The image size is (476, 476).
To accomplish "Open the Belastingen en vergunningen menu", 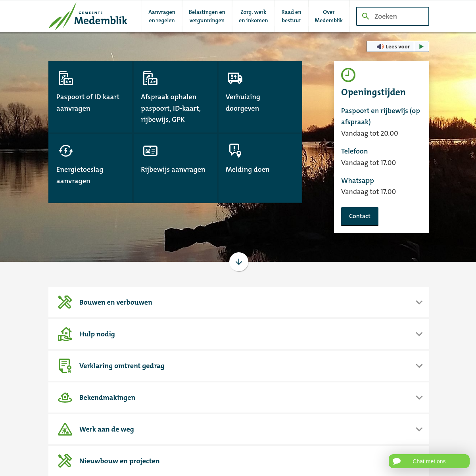I will tap(207, 16).
